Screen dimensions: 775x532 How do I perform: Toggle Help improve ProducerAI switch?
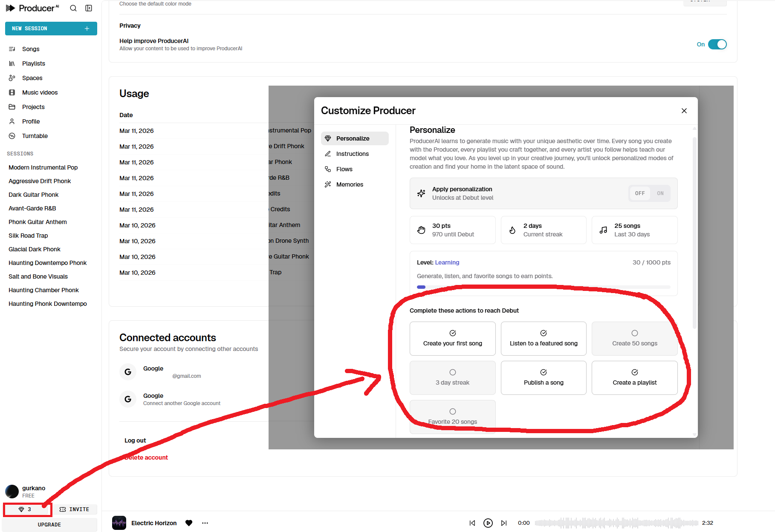coord(717,44)
